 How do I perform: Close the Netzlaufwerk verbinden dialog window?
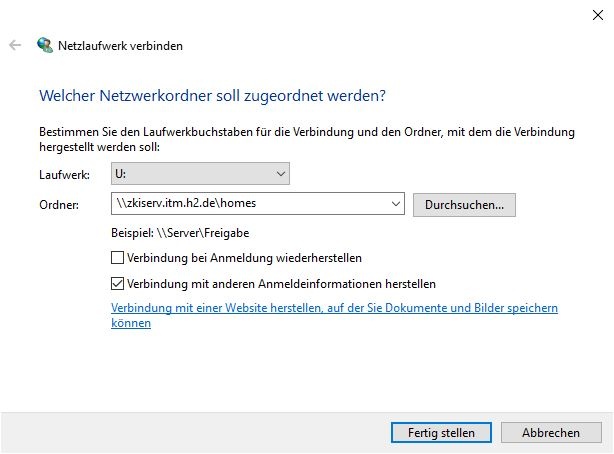click(x=596, y=13)
